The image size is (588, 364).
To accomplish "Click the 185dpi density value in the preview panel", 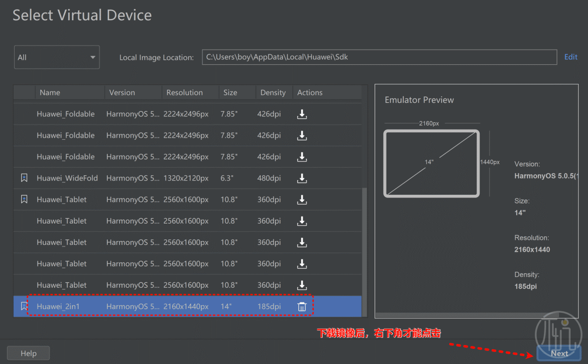I will pyautogui.click(x=525, y=286).
